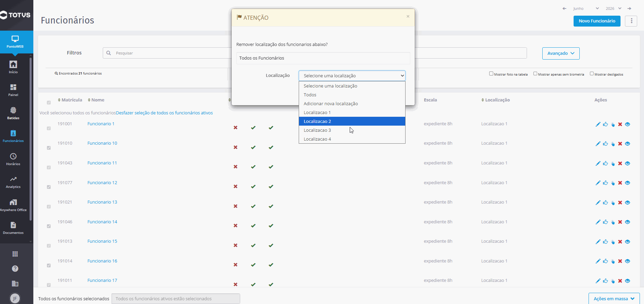The height and width of the screenshot is (304, 644).
Task: Open the apps grid icon
Action: click(x=15, y=254)
